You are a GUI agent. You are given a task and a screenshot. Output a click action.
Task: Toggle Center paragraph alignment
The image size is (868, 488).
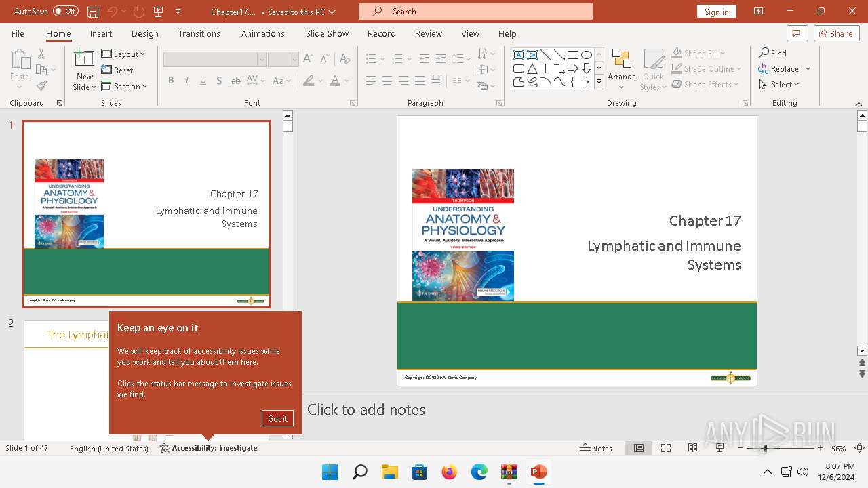click(387, 81)
